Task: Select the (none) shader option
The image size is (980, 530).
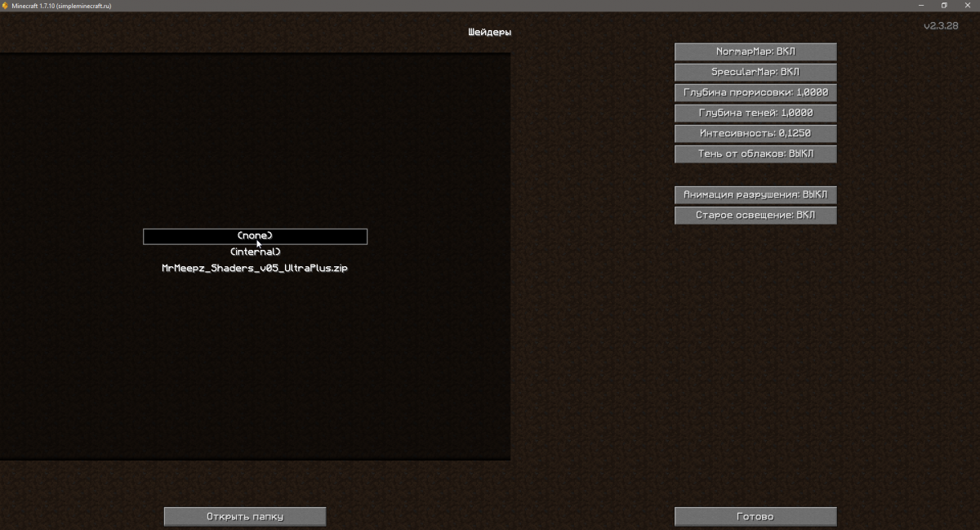Action: (x=255, y=236)
